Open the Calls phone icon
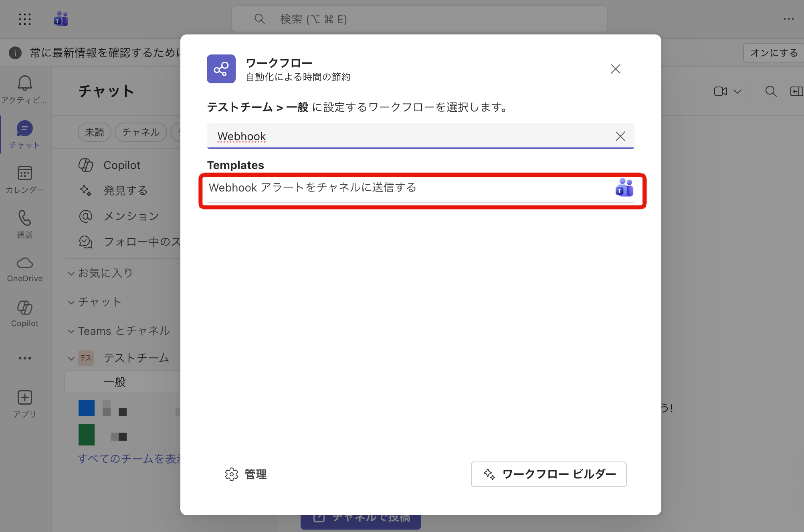Screen dimensions: 804x532 (x=24, y=218)
